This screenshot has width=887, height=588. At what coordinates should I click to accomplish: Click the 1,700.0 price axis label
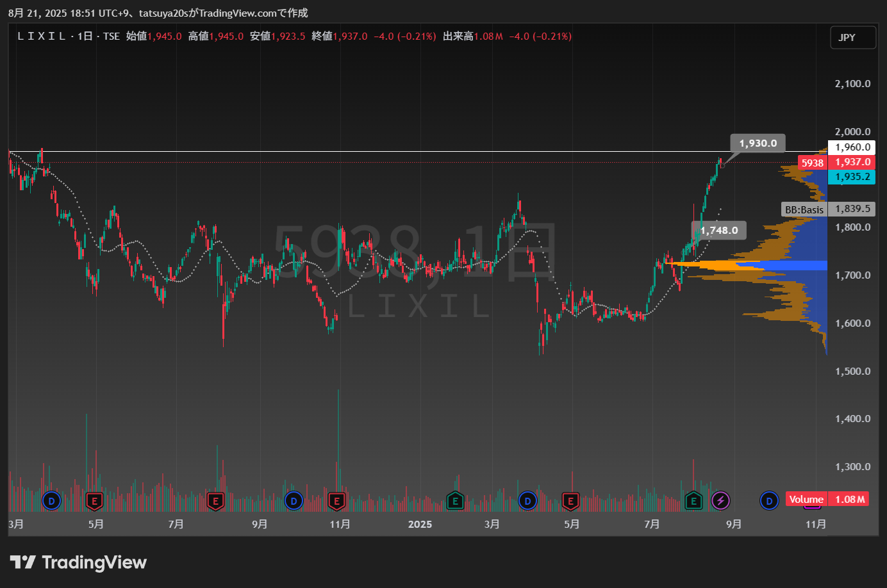[x=852, y=275]
